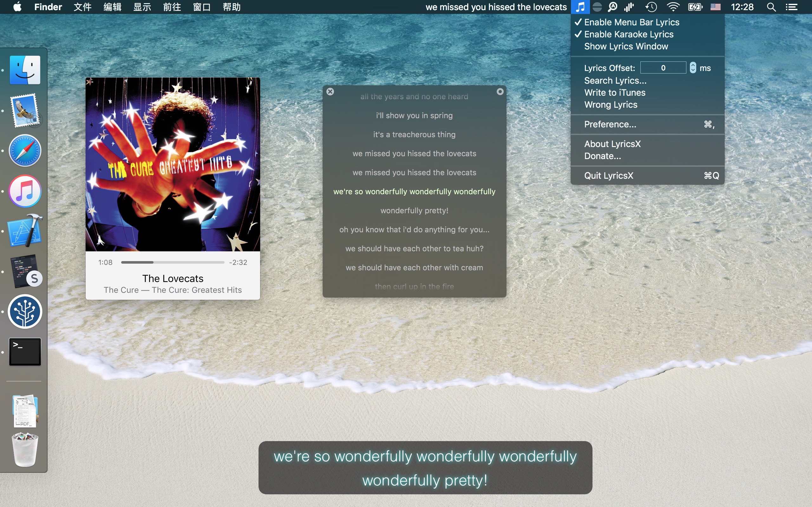This screenshot has width=812, height=507.
Task: Click the Terminal icon in dock
Action: [24, 352]
